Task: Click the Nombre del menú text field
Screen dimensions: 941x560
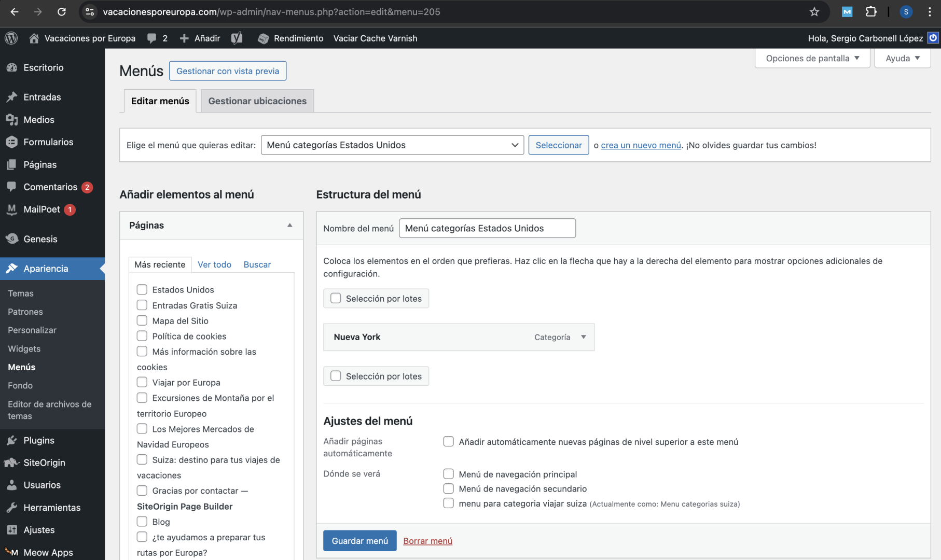Action: pos(487,228)
